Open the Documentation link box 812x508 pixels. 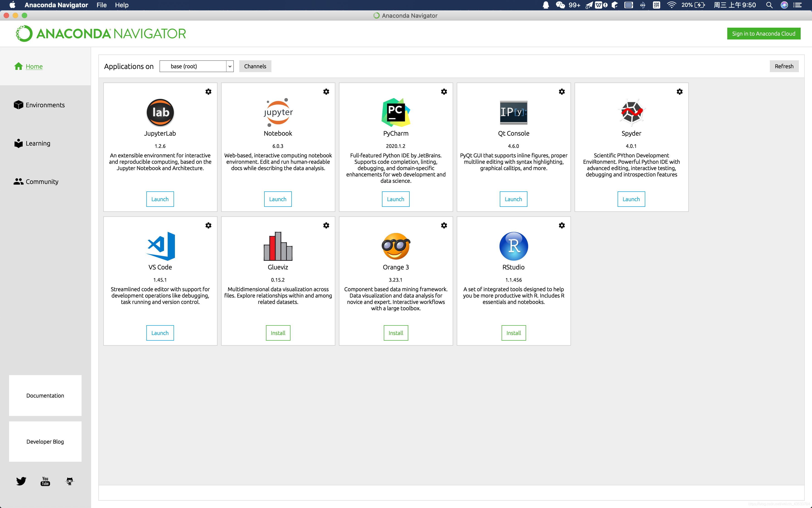click(x=45, y=396)
